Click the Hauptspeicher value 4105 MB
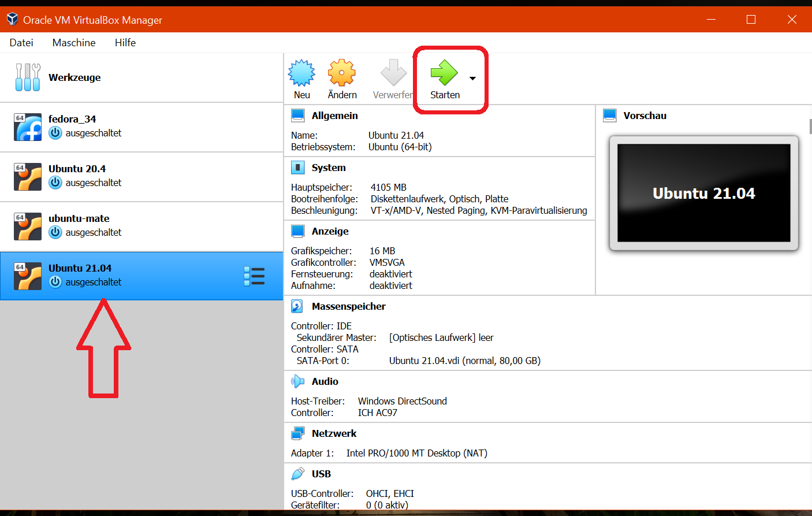This screenshot has height=516, width=812. point(389,187)
